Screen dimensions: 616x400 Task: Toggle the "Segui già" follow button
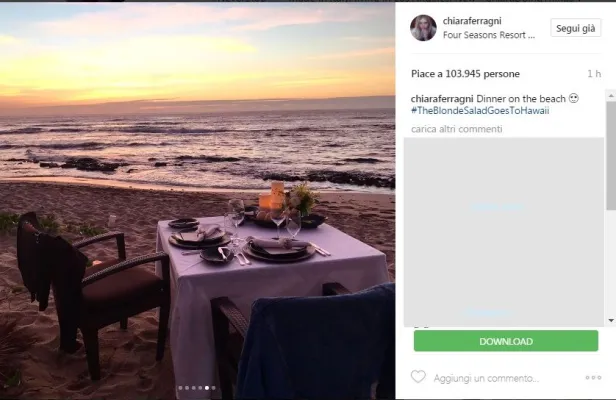coord(575,28)
